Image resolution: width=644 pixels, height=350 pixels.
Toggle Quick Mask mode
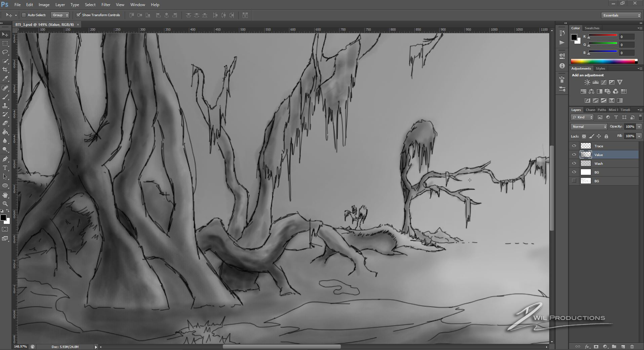pos(5,229)
